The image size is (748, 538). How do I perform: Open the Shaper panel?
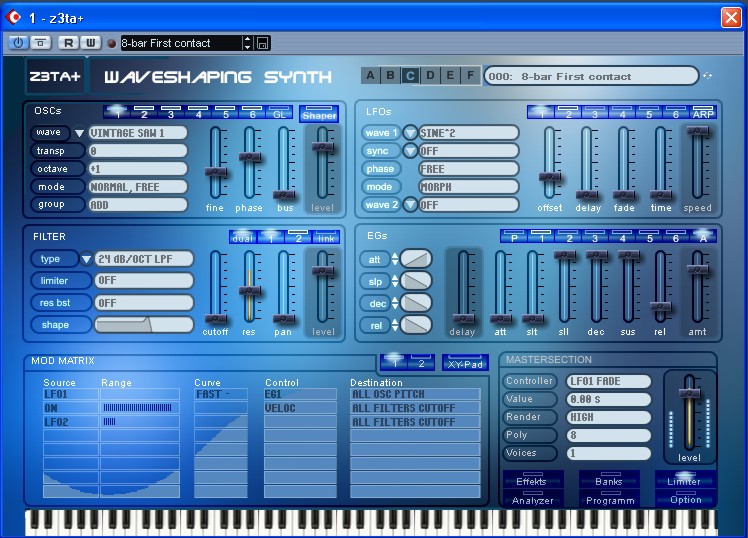pos(319,114)
